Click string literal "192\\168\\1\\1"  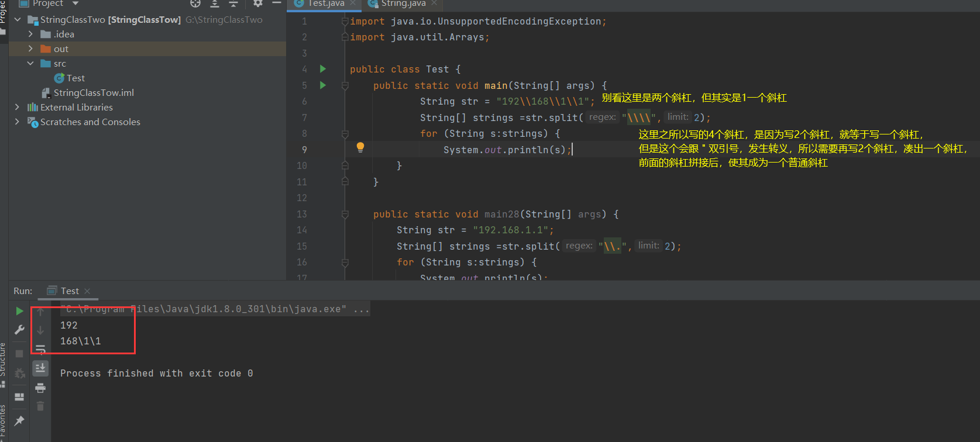tap(542, 102)
